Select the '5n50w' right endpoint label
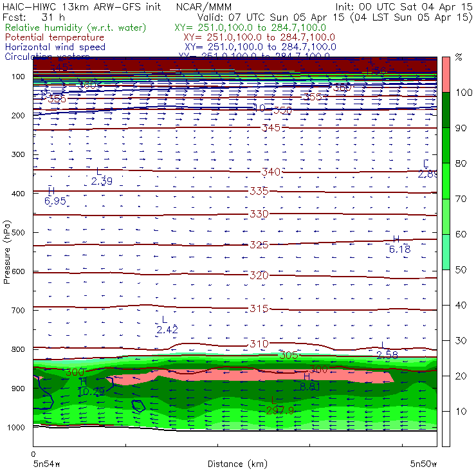The image size is (476, 476). 423,464
